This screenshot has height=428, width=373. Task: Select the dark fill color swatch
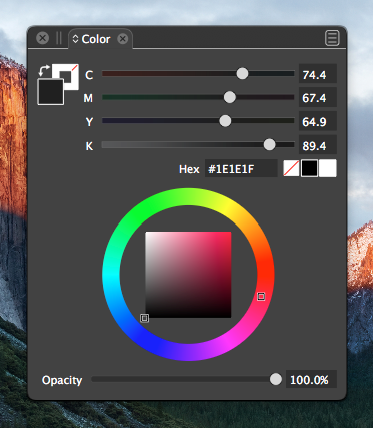51,92
